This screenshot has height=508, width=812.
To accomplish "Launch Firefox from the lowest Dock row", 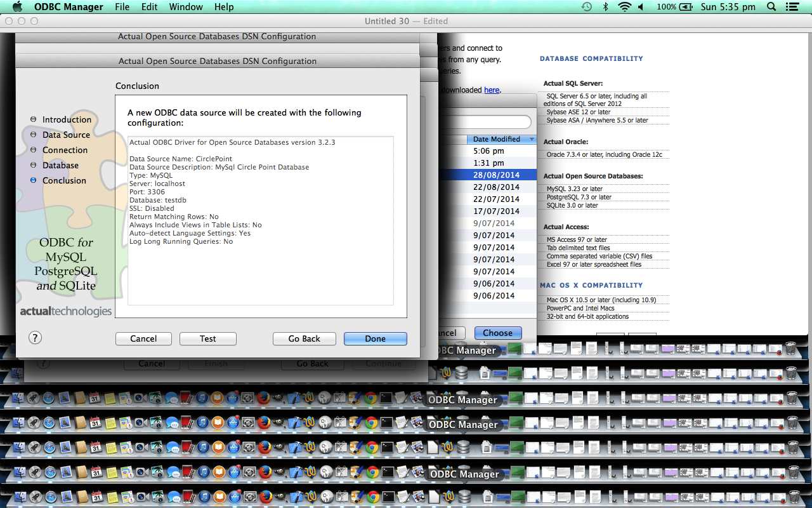I will click(266, 497).
